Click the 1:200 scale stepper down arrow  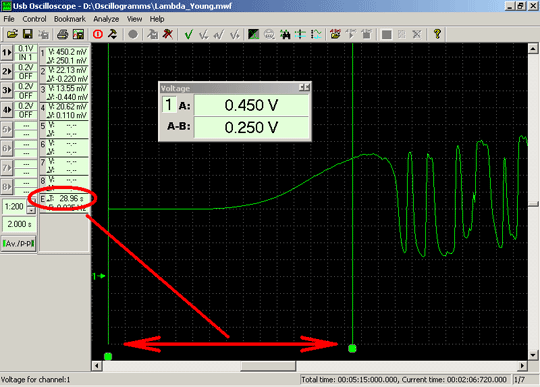(31, 210)
